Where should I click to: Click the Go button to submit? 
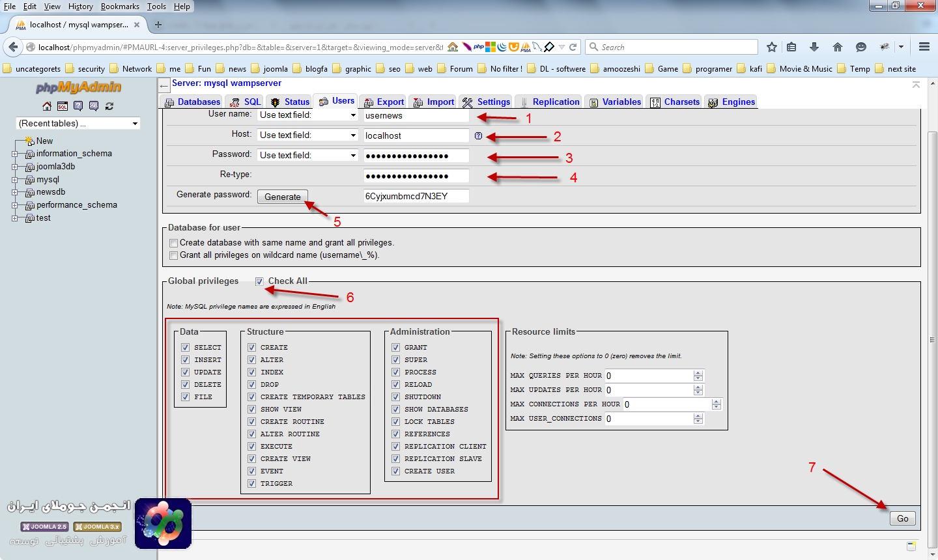tap(902, 518)
